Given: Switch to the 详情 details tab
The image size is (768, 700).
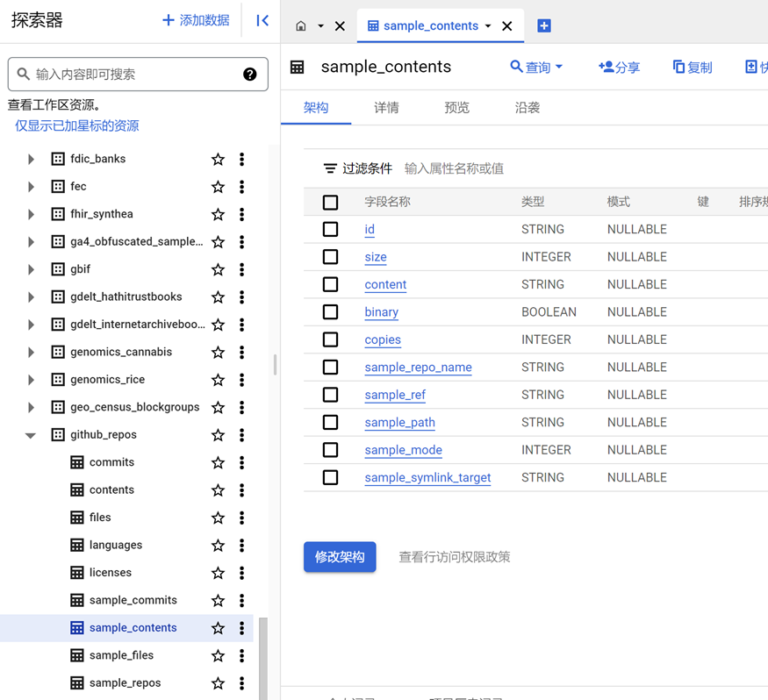Looking at the screenshot, I should (x=386, y=108).
